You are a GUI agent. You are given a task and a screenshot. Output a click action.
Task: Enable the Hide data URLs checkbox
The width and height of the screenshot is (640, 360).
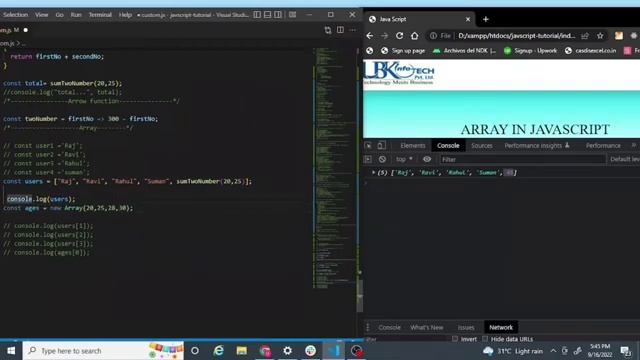click(485, 339)
